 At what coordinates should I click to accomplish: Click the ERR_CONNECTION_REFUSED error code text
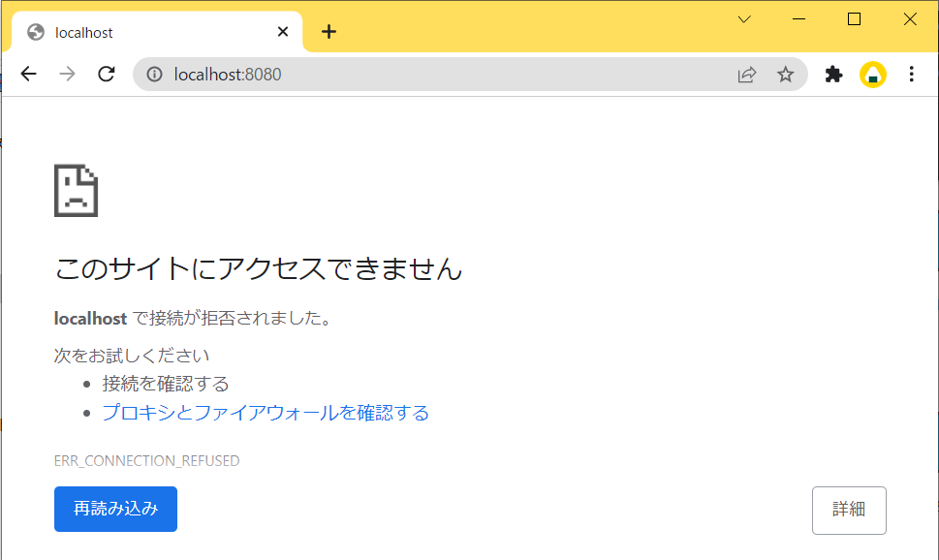tap(146, 460)
